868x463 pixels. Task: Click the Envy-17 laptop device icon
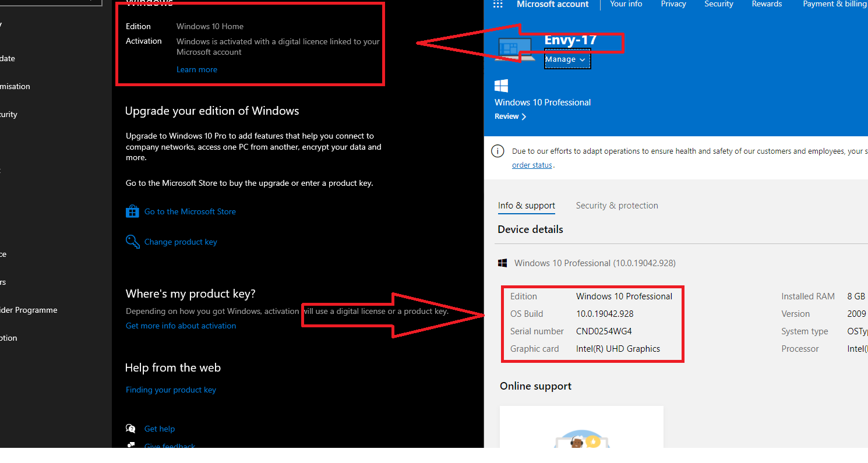[x=514, y=50]
